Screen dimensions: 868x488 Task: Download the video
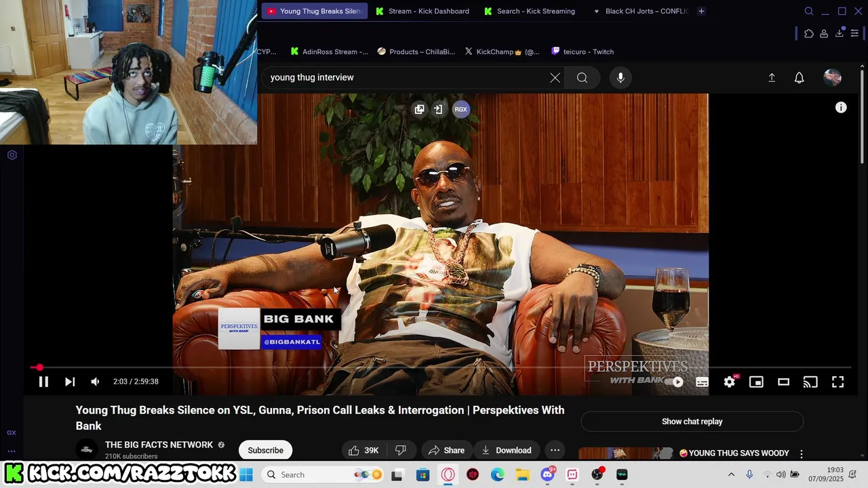507,450
